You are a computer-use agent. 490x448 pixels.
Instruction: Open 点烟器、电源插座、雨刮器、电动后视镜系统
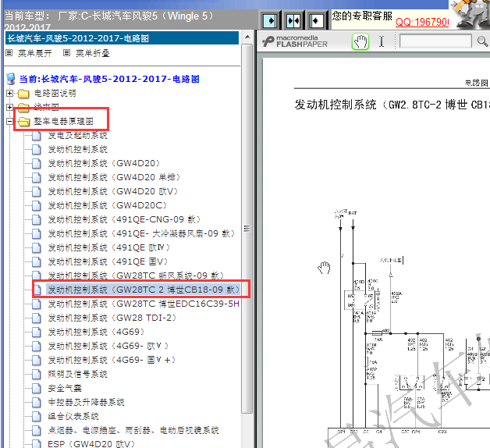(x=133, y=430)
